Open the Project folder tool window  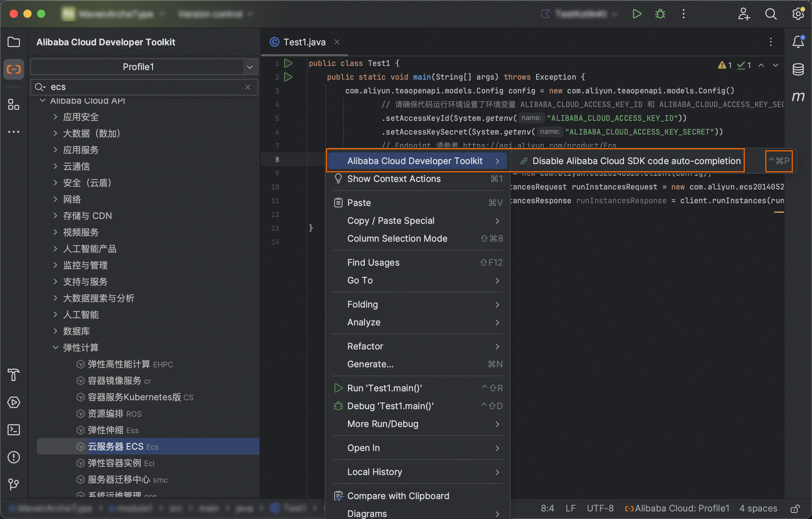point(14,42)
